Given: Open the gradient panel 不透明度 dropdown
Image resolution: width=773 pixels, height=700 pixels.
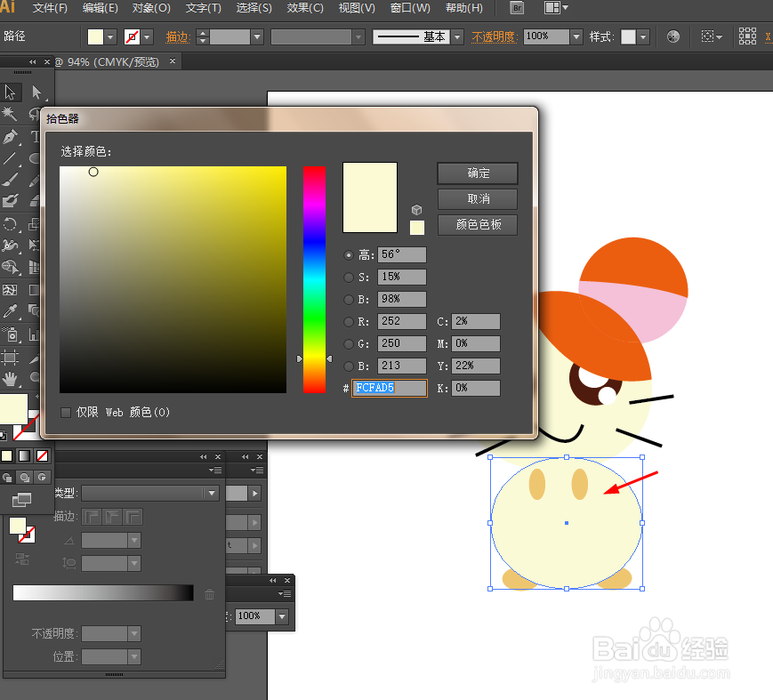Looking at the screenshot, I should 134,634.
